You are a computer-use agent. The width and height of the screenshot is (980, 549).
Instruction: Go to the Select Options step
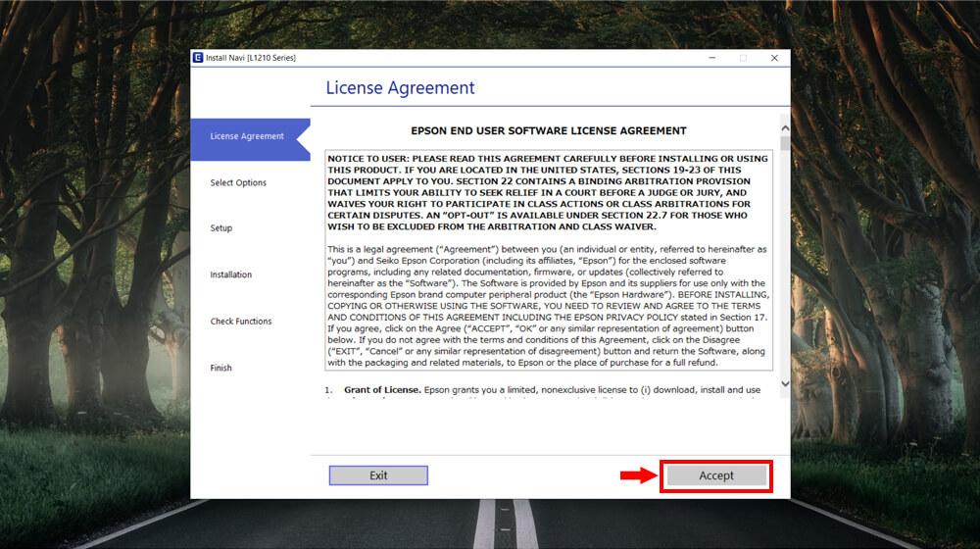click(238, 183)
